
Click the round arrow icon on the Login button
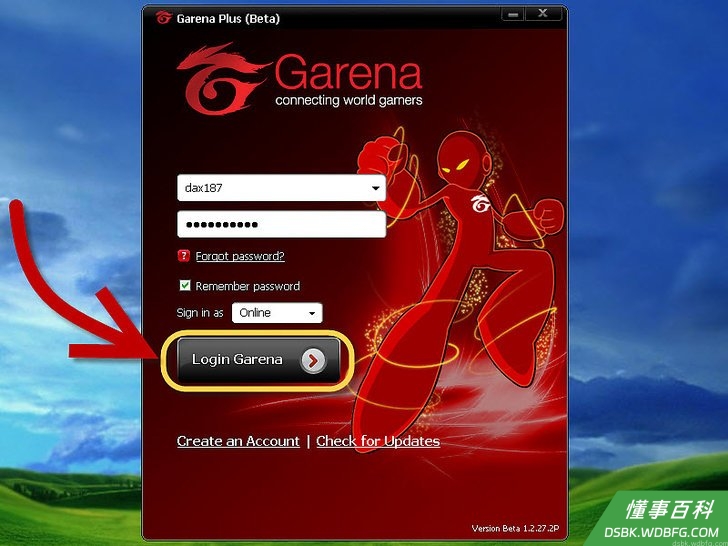tap(313, 360)
